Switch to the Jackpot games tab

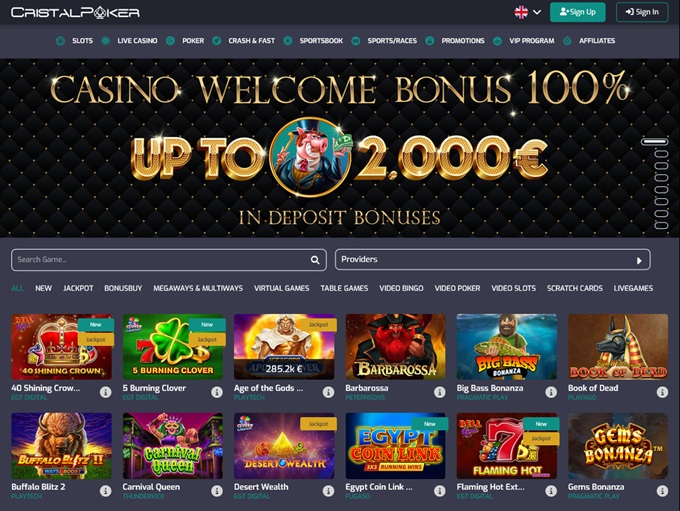78,288
